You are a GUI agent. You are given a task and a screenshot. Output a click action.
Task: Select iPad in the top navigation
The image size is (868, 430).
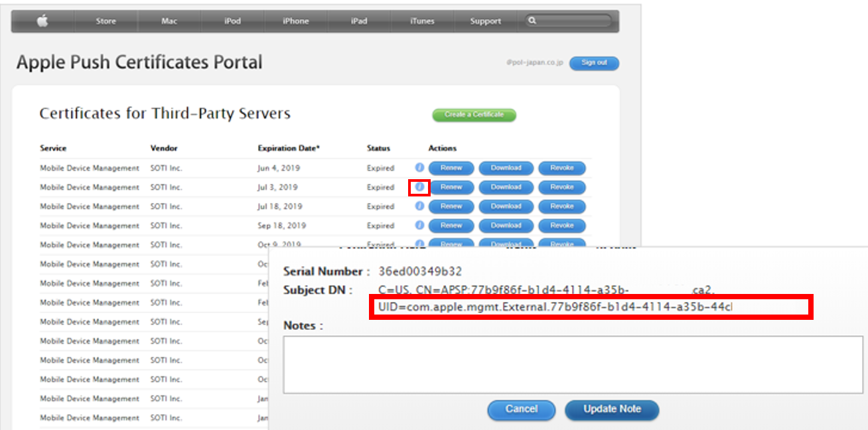(359, 21)
